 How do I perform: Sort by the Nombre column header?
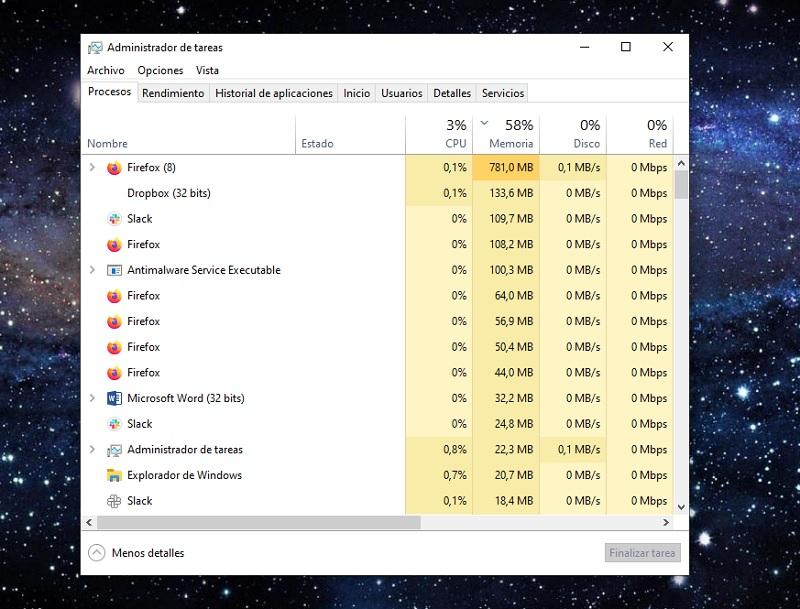point(188,136)
